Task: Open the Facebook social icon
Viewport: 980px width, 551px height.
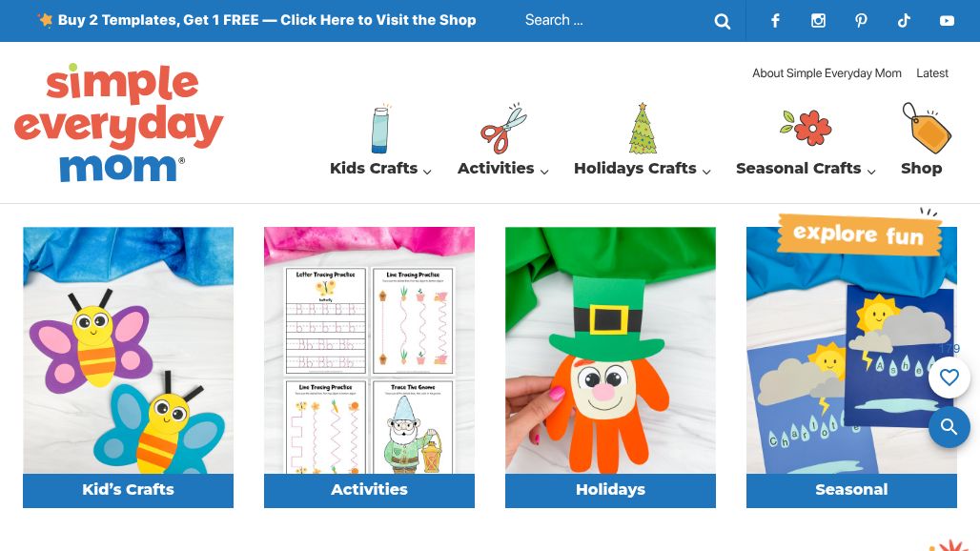Action: 775,21
